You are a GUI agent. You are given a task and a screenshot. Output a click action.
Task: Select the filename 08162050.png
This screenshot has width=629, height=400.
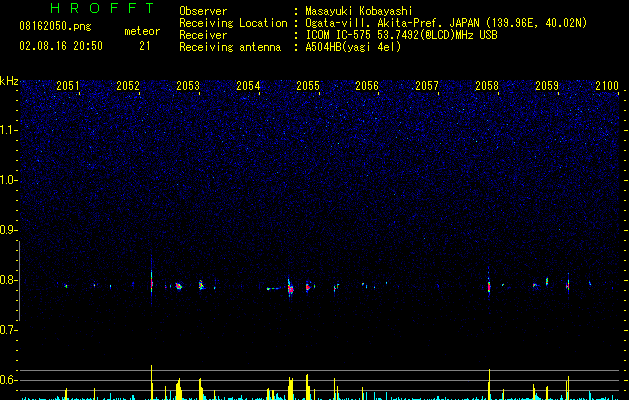click(x=55, y=27)
